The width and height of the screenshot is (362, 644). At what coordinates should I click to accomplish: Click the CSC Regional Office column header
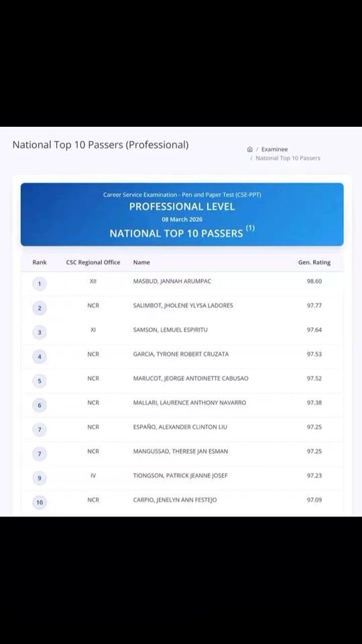[x=93, y=262]
